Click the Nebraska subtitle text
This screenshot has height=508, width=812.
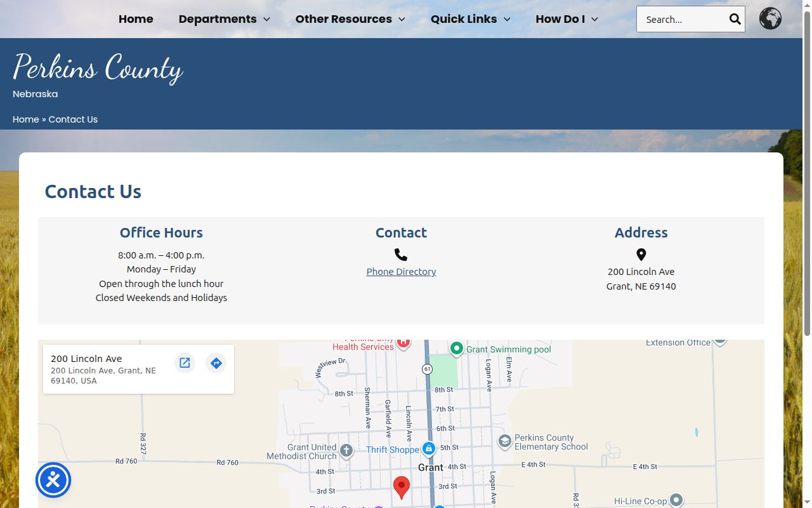[36, 94]
